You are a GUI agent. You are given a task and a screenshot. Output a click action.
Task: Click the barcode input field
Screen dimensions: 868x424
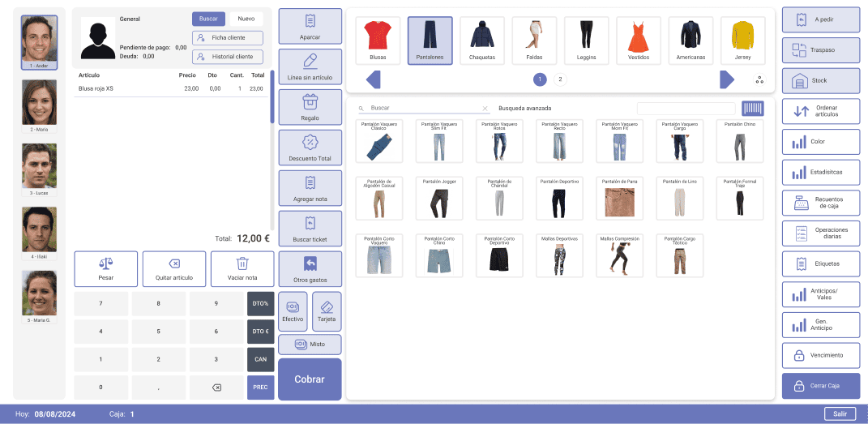coord(686,109)
